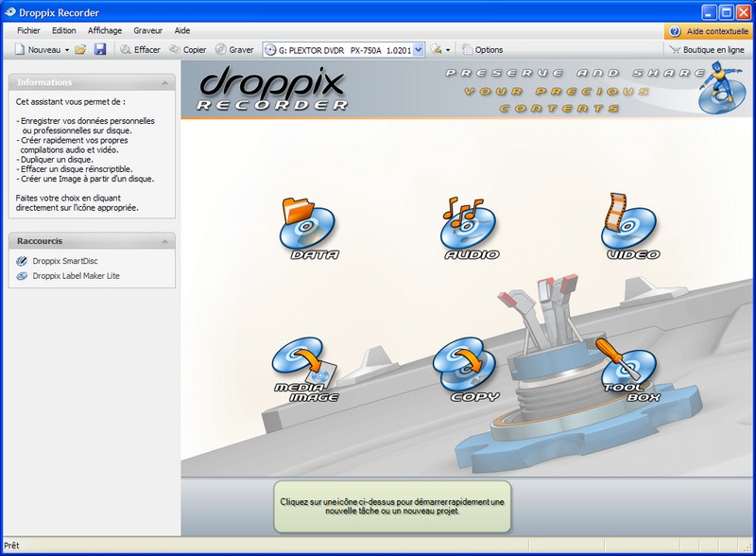The height and width of the screenshot is (556, 756).
Task: Click Graver in the toolbar
Action: click(234, 50)
